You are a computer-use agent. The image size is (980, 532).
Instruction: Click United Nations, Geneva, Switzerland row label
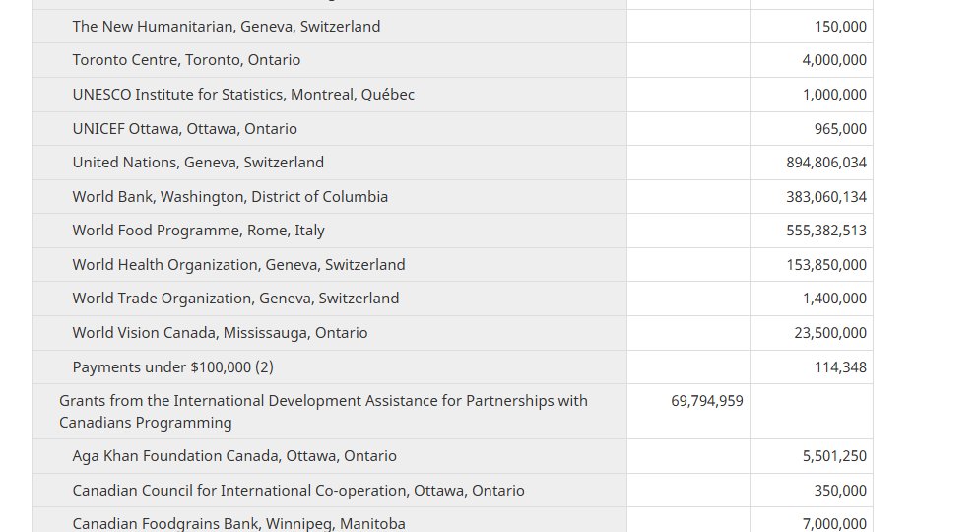(198, 163)
